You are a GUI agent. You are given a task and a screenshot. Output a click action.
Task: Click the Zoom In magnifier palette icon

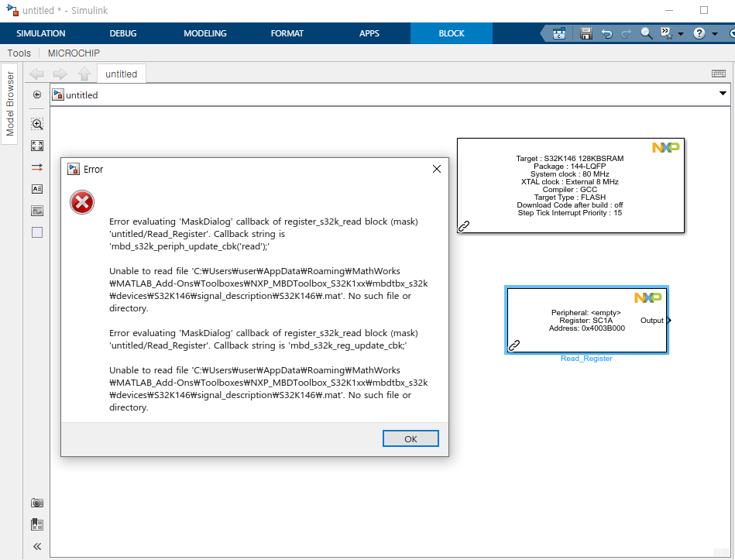coord(37,124)
